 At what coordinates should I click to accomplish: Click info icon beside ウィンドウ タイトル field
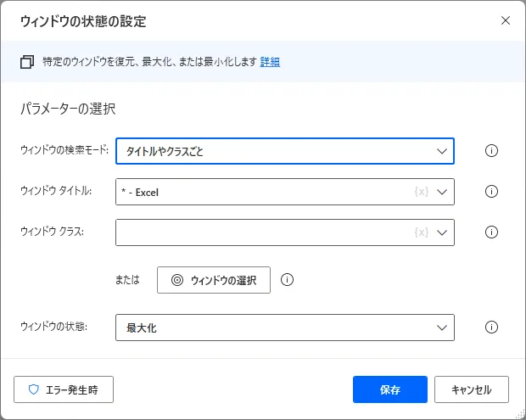491,192
